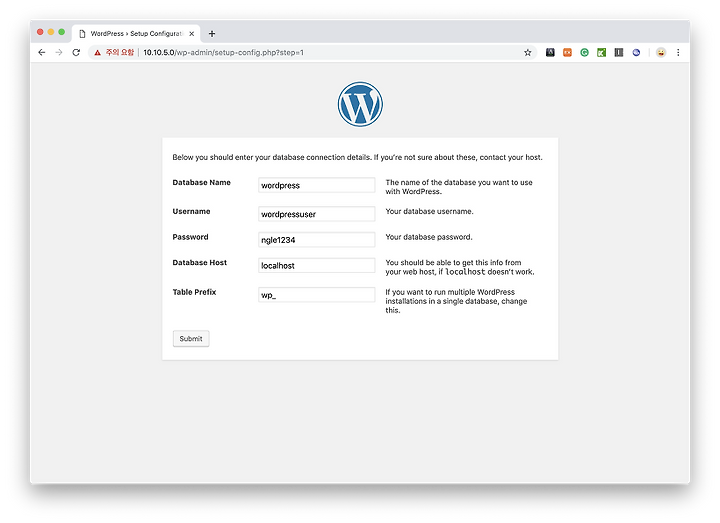Screen dimensions: 720x523
Task: Open the orange extension icon
Action: 568,53
